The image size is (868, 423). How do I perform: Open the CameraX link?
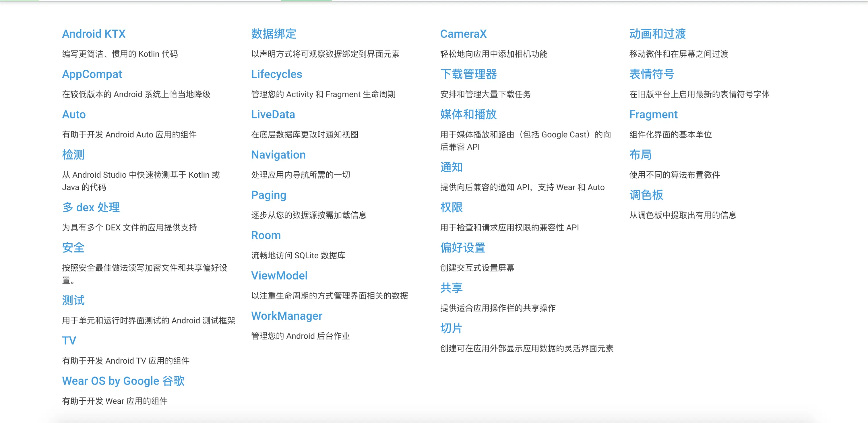coord(463,34)
